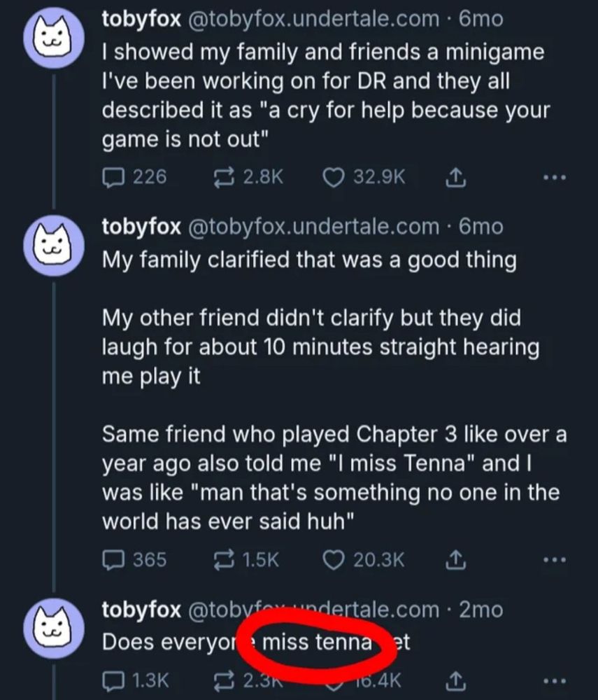
Task: Open tobyfox avatar on second post
Action: click(54, 246)
